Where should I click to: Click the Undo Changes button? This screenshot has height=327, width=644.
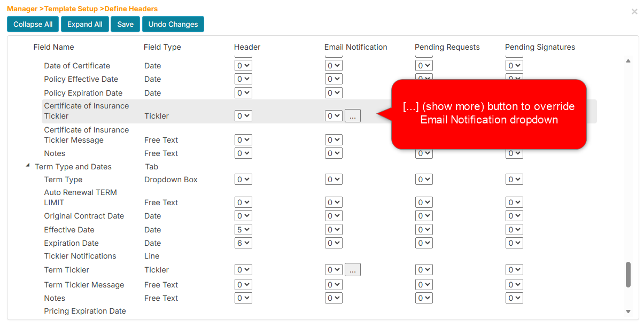point(173,24)
